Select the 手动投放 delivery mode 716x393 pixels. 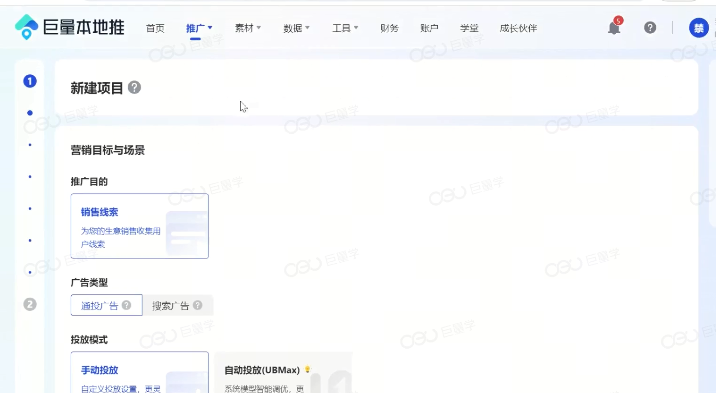140,372
